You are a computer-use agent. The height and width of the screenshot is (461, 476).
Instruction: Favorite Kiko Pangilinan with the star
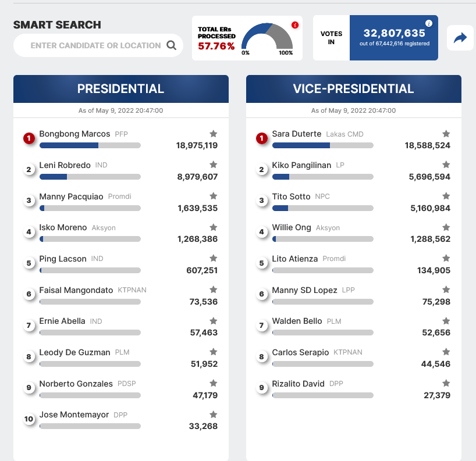(x=446, y=165)
